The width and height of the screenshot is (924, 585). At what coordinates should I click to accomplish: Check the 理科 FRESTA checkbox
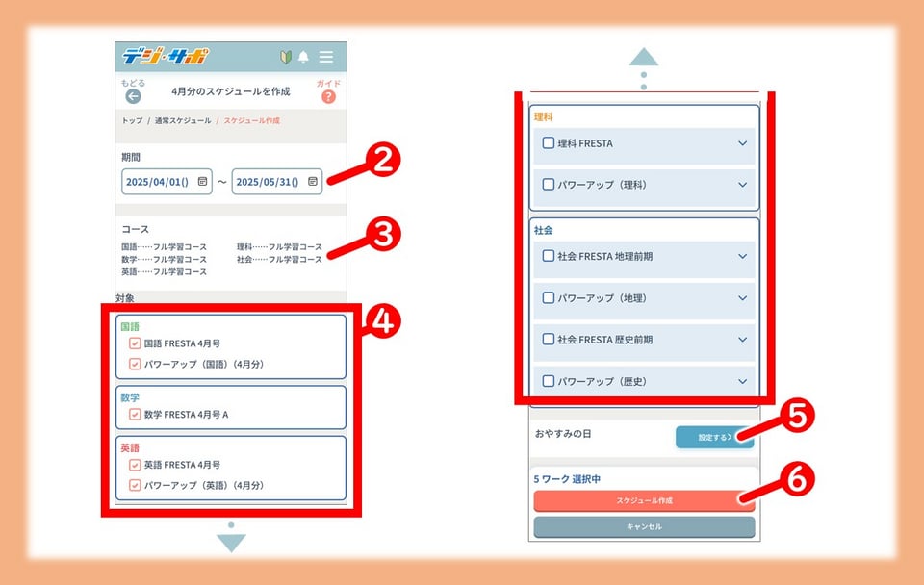549,143
